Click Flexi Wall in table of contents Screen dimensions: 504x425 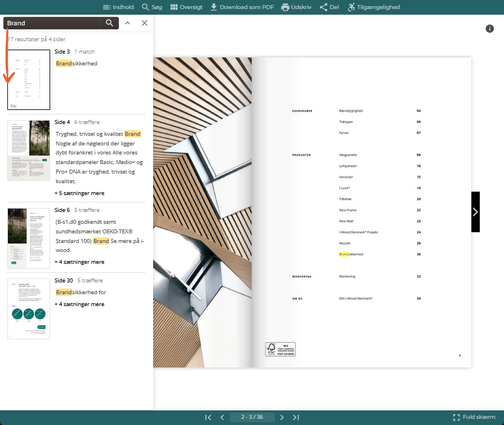(346, 221)
